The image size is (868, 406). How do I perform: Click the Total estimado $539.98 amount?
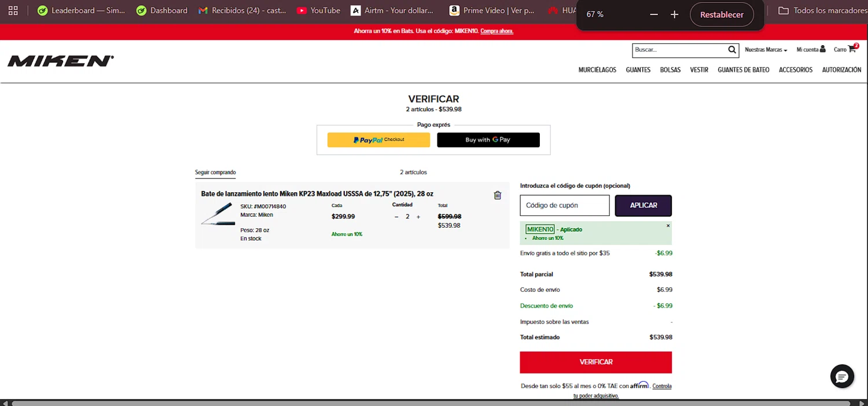[661, 337]
